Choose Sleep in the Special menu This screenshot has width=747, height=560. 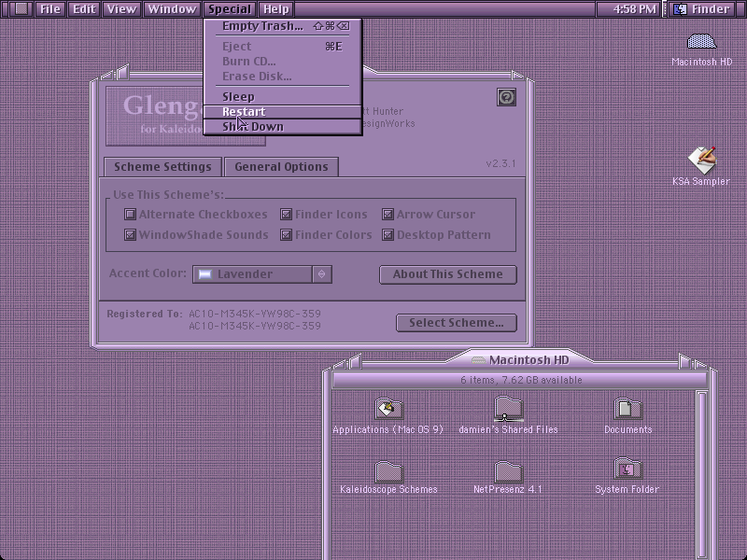[283, 97]
